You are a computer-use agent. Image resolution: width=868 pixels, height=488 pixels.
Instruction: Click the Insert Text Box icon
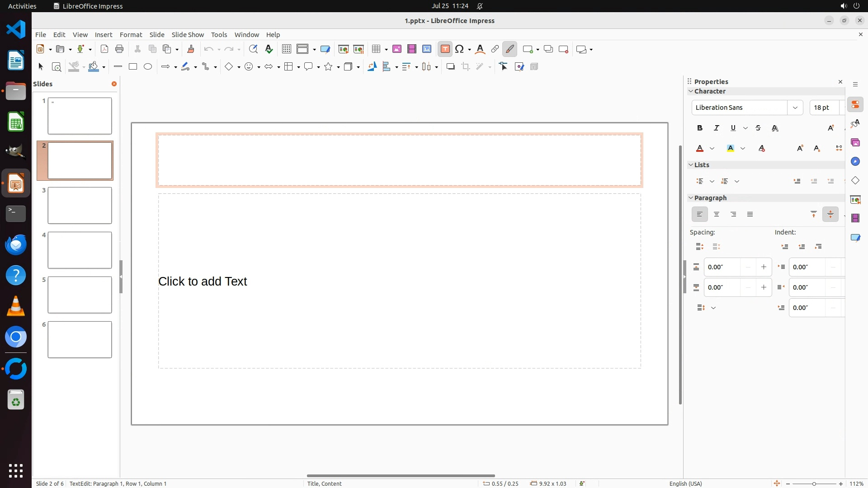[x=445, y=49]
